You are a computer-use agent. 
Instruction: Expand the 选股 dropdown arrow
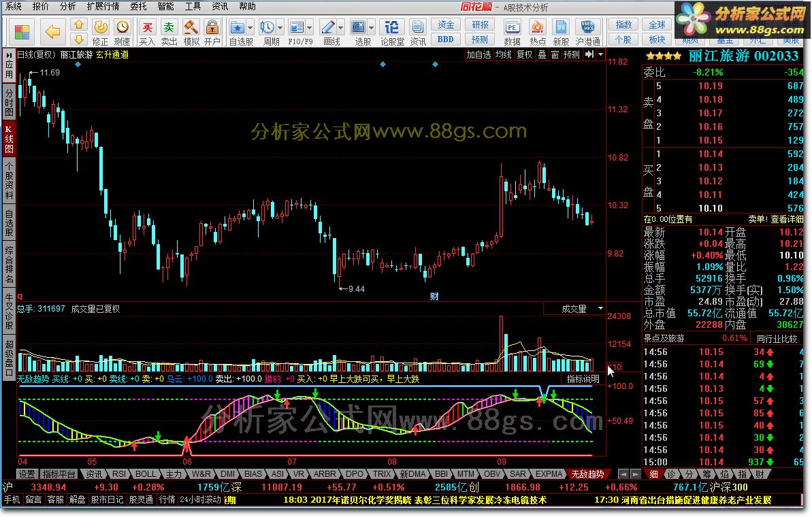(x=372, y=27)
